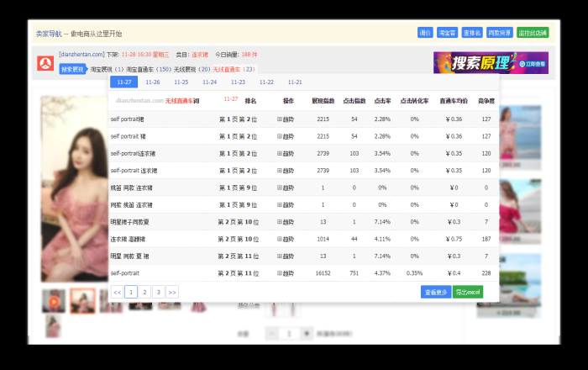Click the ¥0.75 average price cell
588x370 pixels.
tap(454, 239)
